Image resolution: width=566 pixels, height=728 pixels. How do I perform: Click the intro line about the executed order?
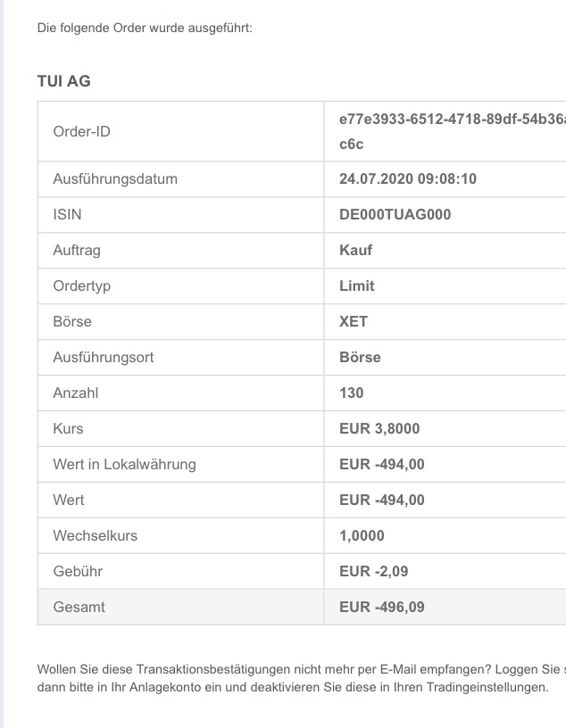click(145, 29)
